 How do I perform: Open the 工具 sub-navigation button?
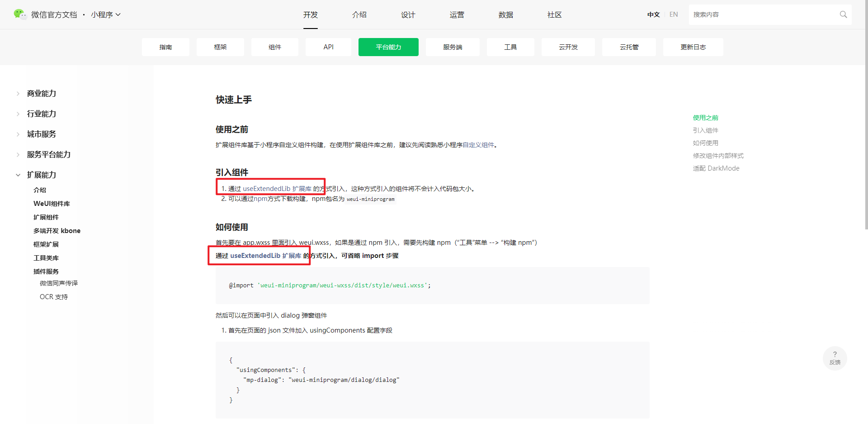510,47
